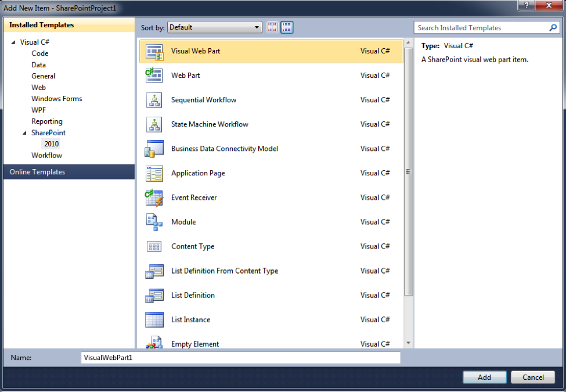Click the Cancel button
The width and height of the screenshot is (566, 392).
point(533,377)
